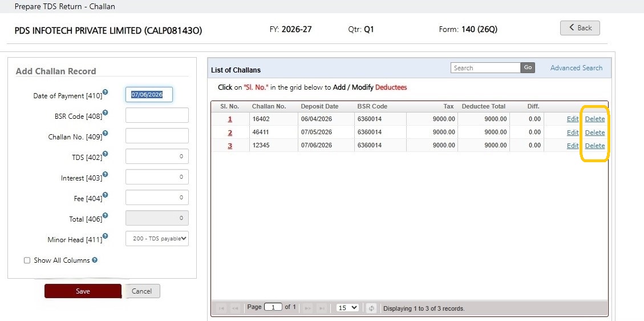The height and width of the screenshot is (321, 644).
Task: Click the Save button
Action: point(83,291)
